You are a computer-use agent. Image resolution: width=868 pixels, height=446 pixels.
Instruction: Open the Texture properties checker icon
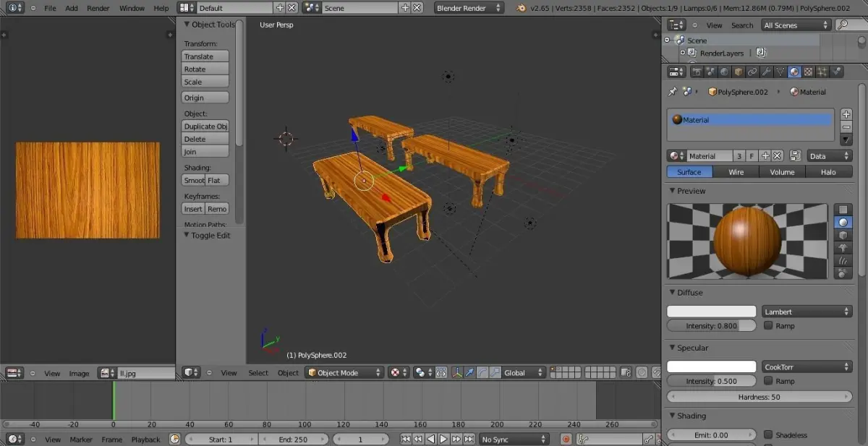(x=809, y=72)
